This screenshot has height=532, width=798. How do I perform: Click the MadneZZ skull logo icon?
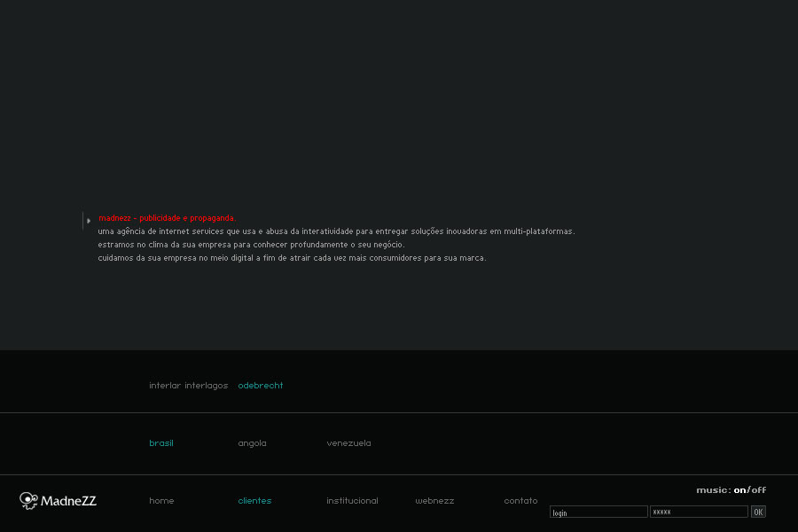(x=28, y=501)
